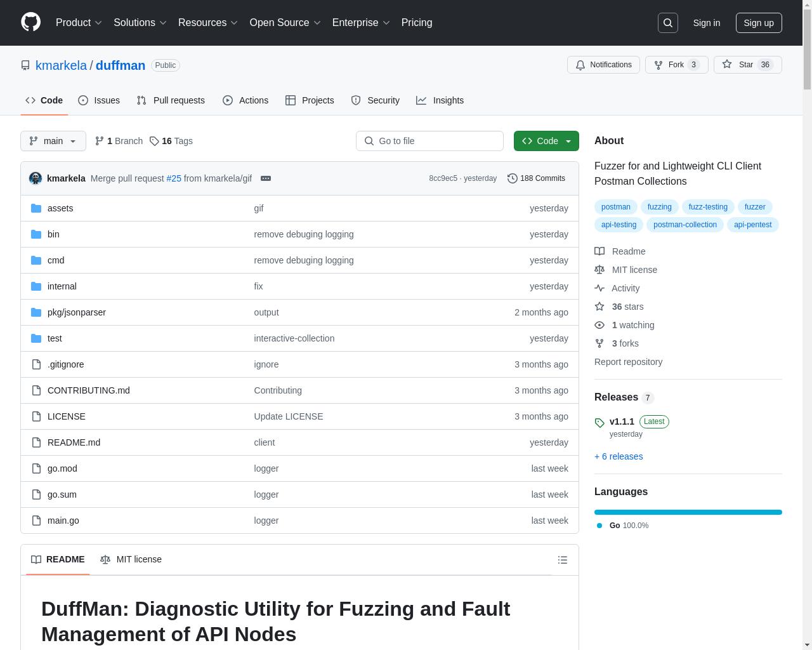Click the bin folder icon
Image resolution: width=812 pixels, height=650 pixels.
coord(36,234)
